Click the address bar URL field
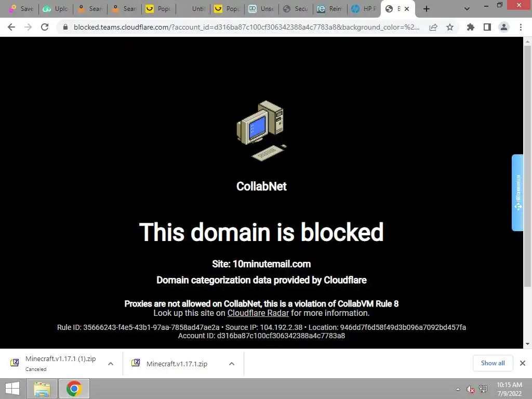The height and width of the screenshot is (399, 532). [246, 27]
